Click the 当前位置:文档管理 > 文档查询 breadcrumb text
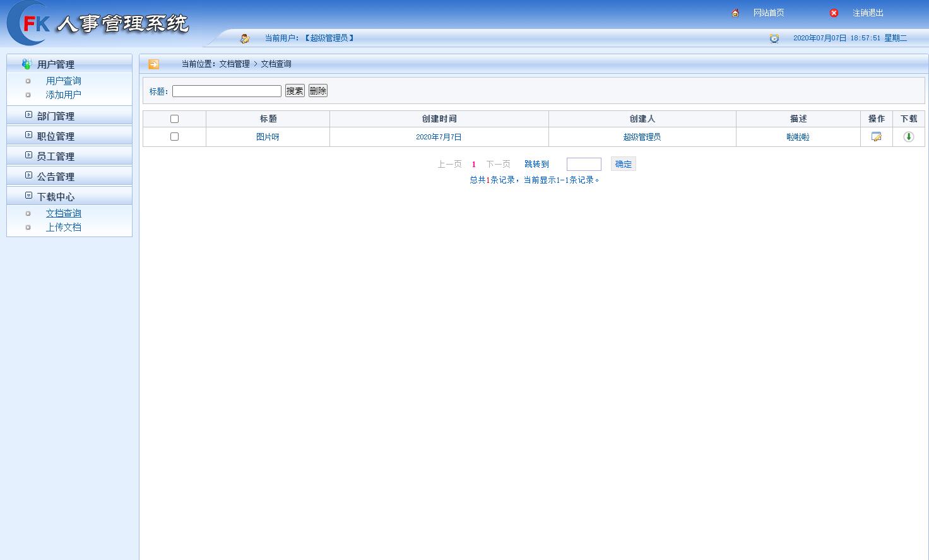 coord(237,64)
